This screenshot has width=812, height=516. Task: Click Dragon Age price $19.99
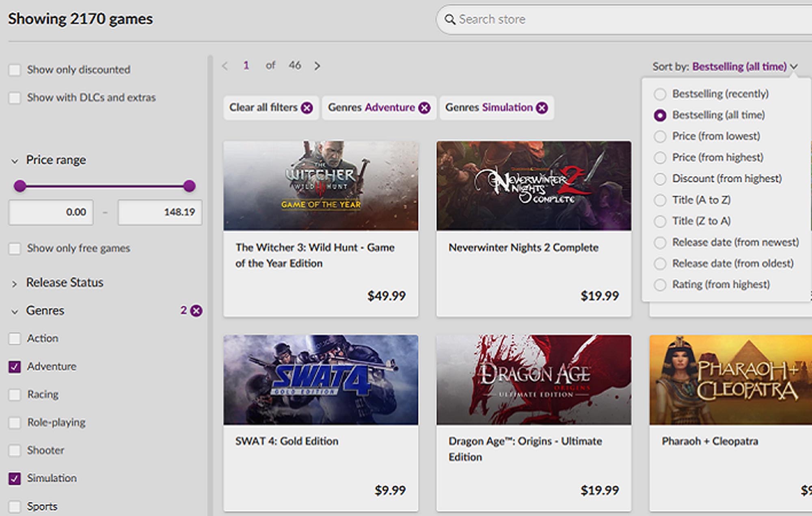[x=600, y=490]
